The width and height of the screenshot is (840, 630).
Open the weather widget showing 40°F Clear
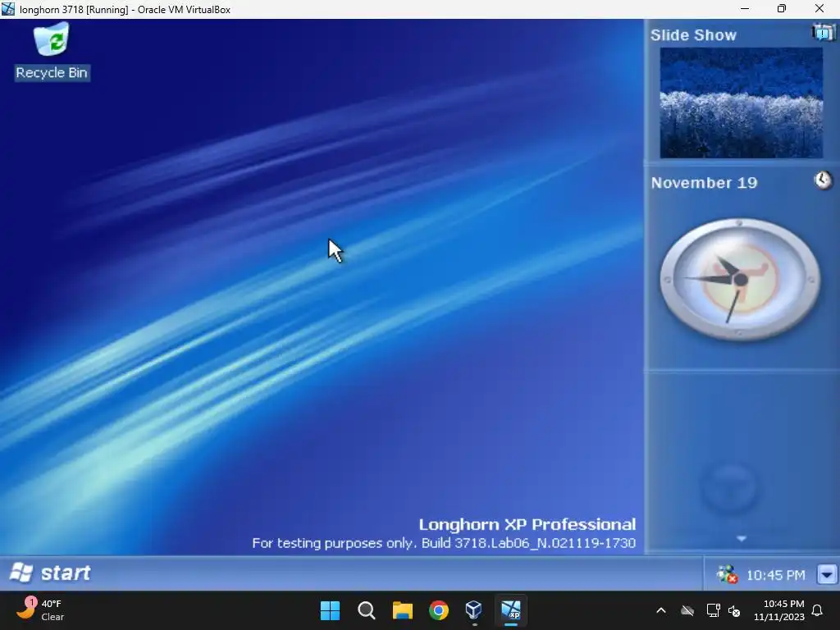coord(41,610)
